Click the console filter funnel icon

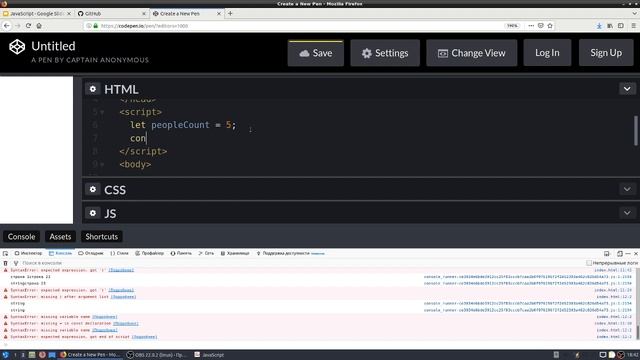tap(16, 263)
